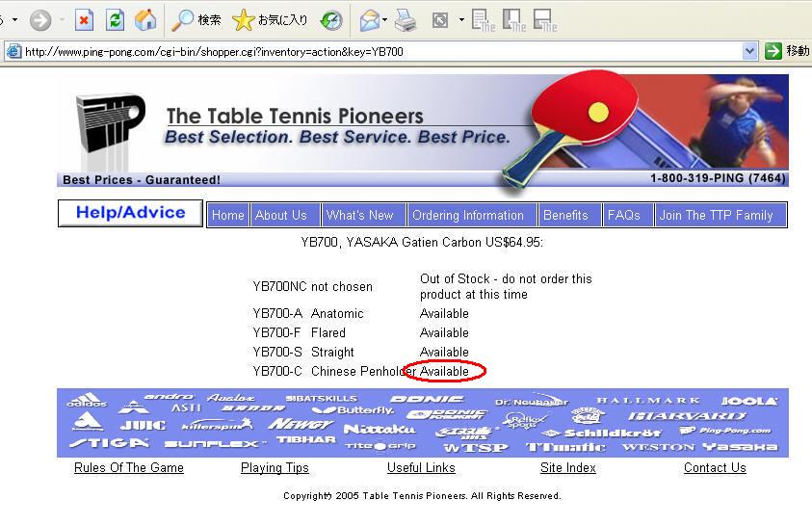Click the Rules Of The Game link

129,467
